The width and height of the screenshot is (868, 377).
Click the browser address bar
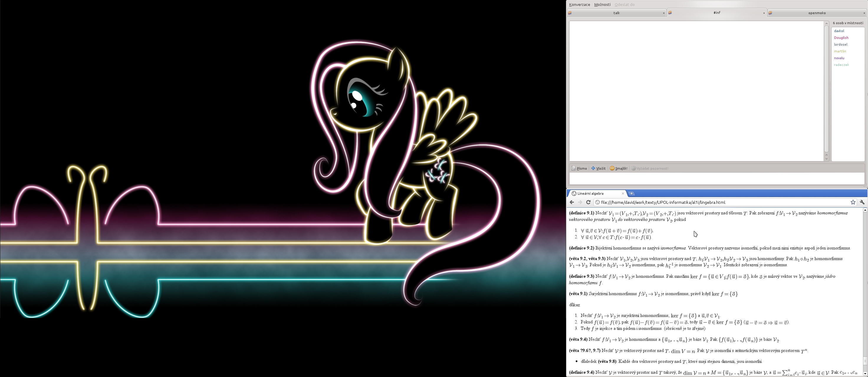pos(724,202)
